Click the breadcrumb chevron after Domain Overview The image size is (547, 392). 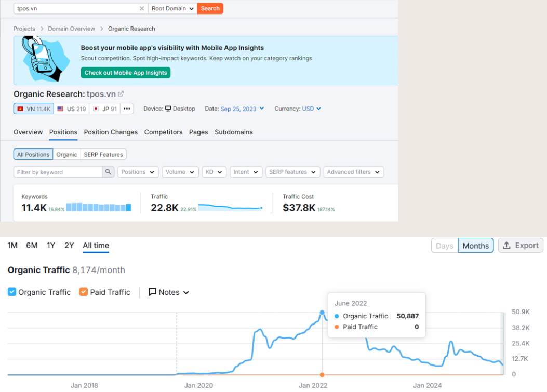(101, 29)
